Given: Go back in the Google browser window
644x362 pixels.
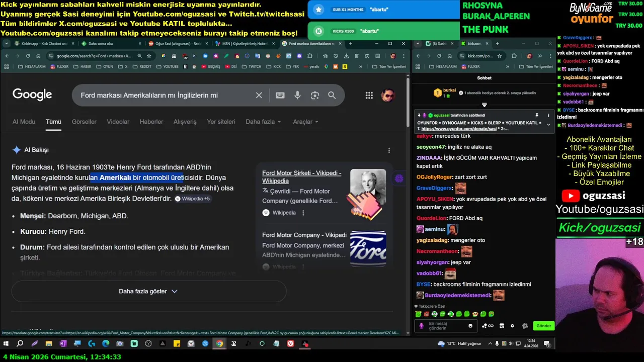Looking at the screenshot, I should (7, 56).
